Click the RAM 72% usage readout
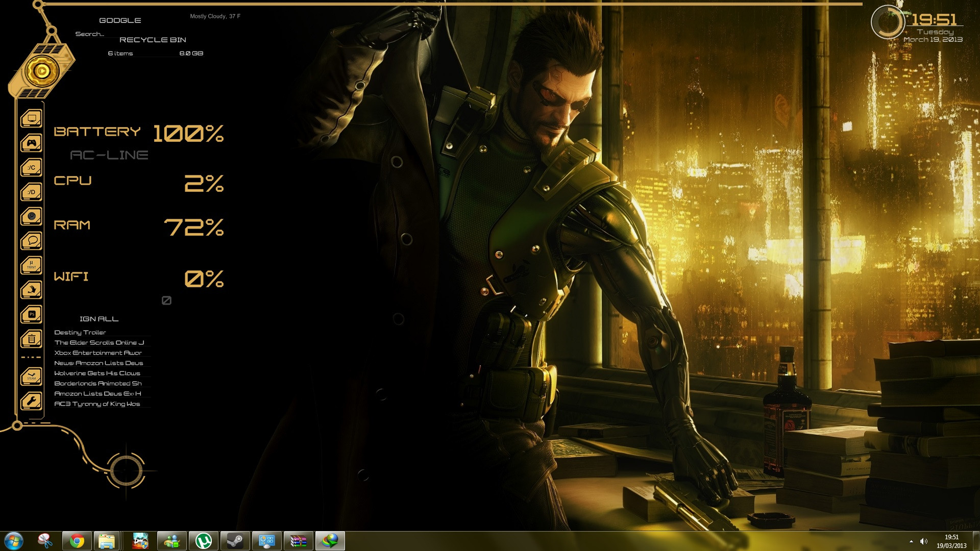Screen dimensions: 980x551 click(139, 227)
